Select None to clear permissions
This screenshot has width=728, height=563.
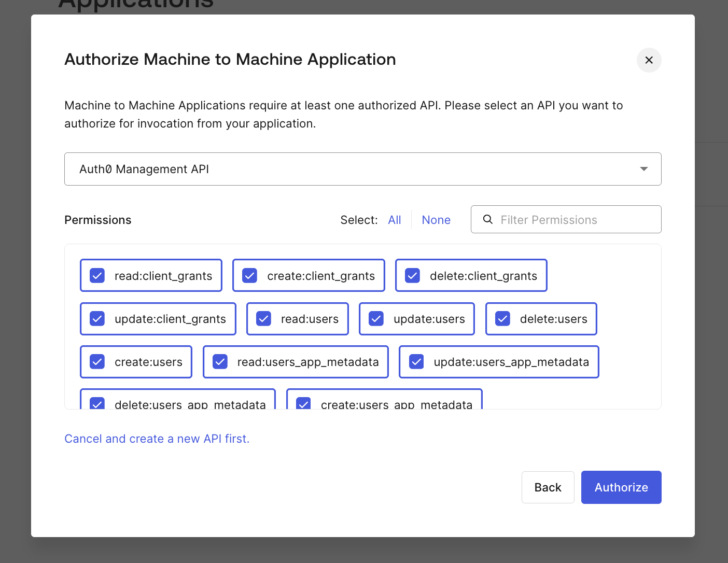[x=436, y=220]
